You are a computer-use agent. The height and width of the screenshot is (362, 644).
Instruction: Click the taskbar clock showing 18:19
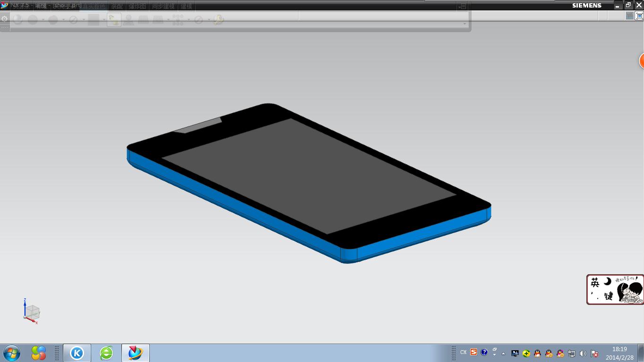[619, 353]
